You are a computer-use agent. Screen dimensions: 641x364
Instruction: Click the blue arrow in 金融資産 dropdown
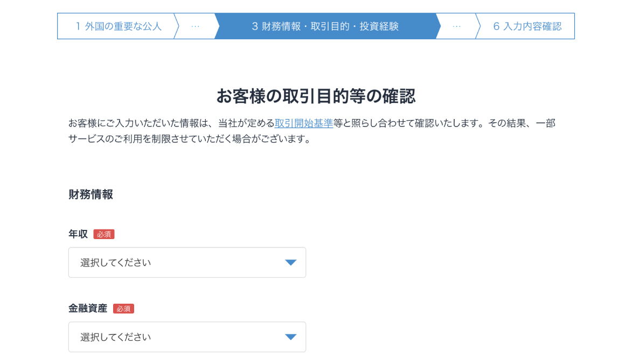tap(290, 337)
